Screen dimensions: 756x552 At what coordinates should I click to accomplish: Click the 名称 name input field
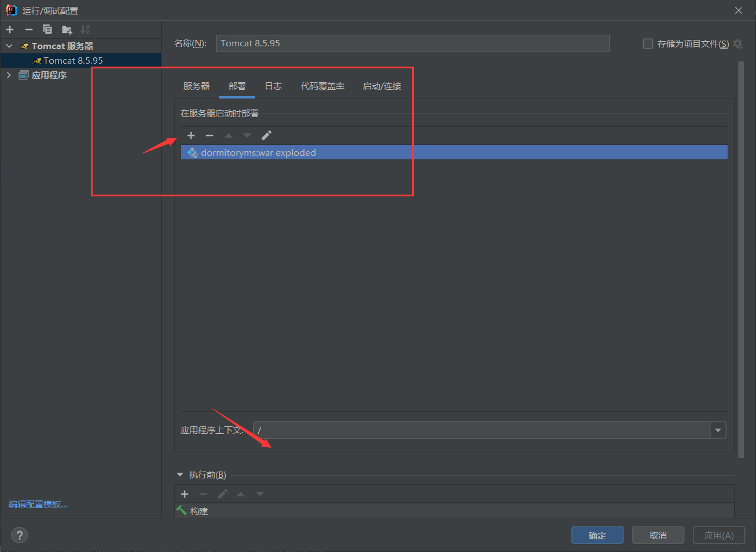[x=413, y=43]
